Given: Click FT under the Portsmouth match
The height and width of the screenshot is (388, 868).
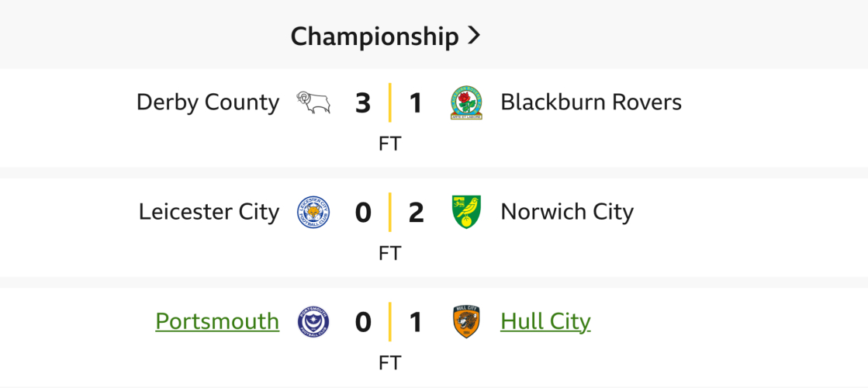Looking at the screenshot, I should click(389, 363).
